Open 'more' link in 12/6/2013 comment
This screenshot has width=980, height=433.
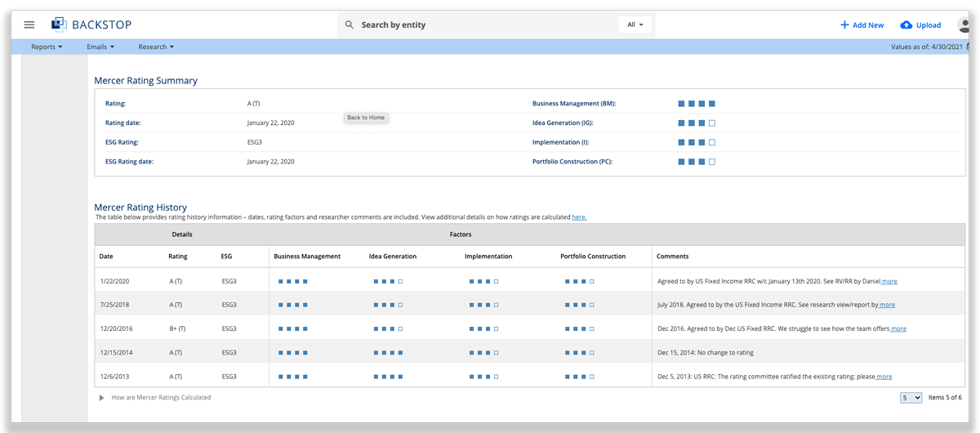(884, 377)
